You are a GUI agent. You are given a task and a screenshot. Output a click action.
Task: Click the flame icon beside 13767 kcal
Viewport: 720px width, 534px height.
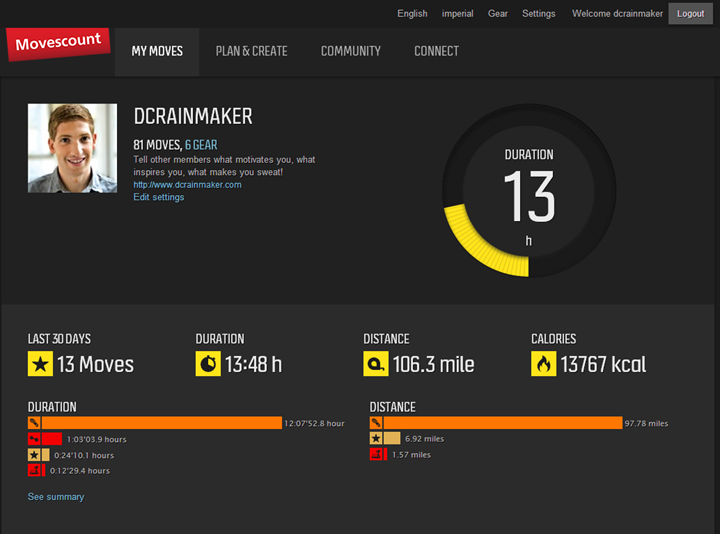(x=544, y=364)
